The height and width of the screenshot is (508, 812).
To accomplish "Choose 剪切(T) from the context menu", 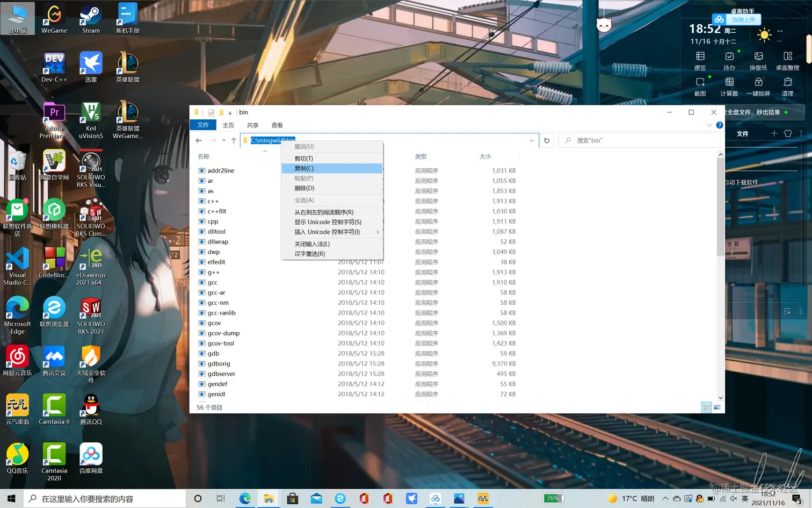I will (x=332, y=159).
